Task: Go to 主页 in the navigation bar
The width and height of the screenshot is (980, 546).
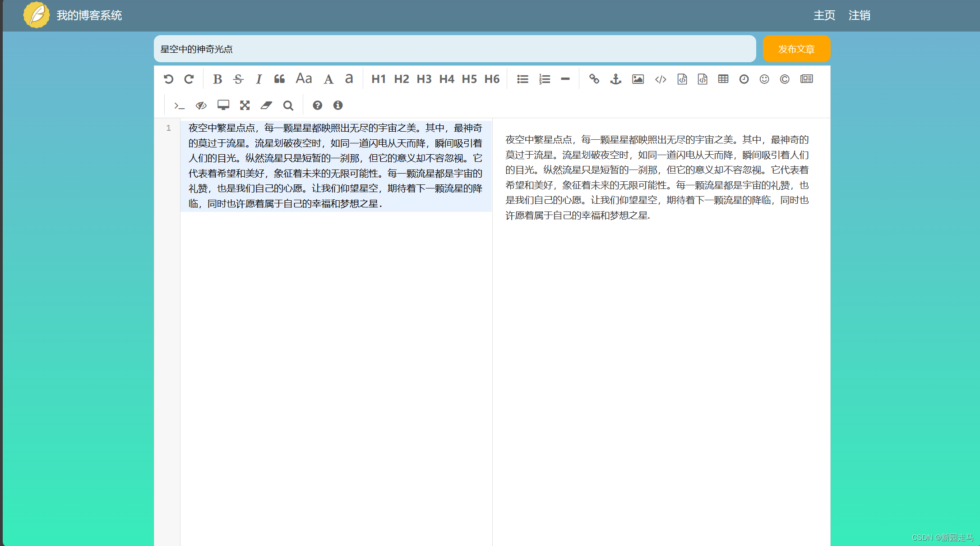Action: click(824, 15)
